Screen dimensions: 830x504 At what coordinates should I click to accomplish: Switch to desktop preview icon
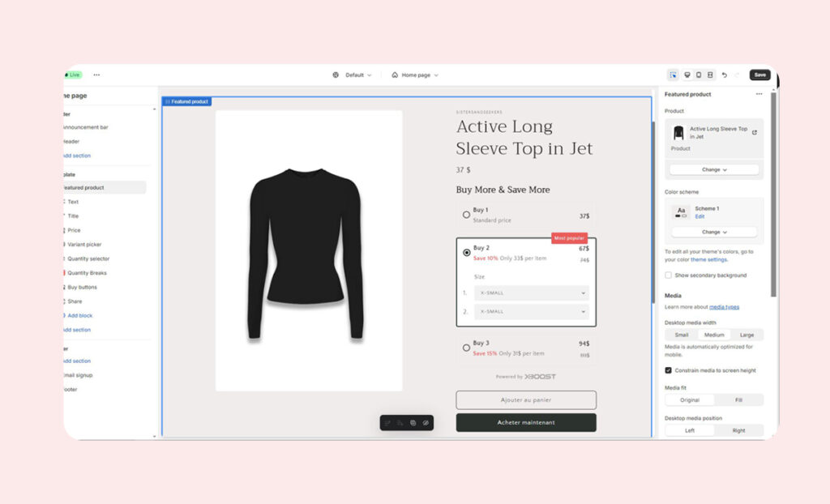click(x=687, y=75)
